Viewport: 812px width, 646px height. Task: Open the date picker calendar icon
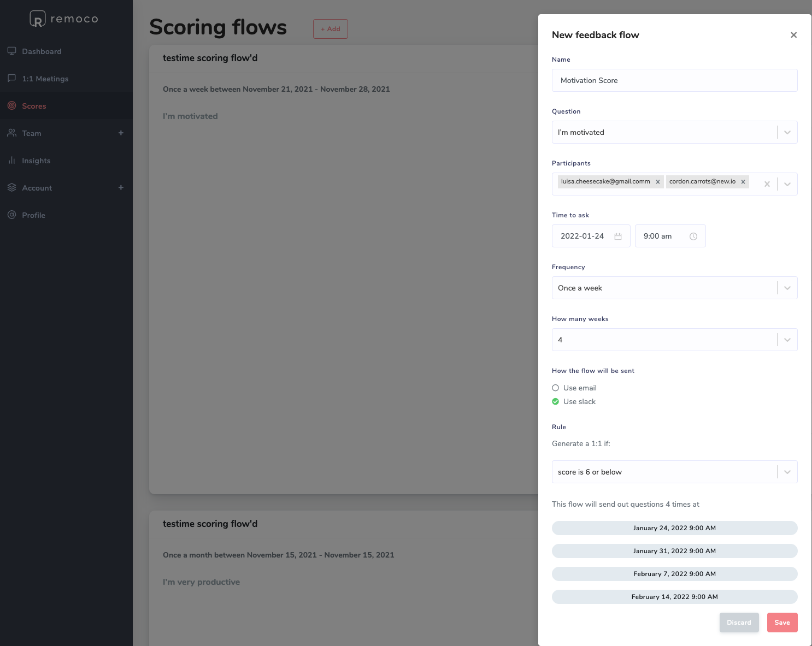(x=618, y=236)
